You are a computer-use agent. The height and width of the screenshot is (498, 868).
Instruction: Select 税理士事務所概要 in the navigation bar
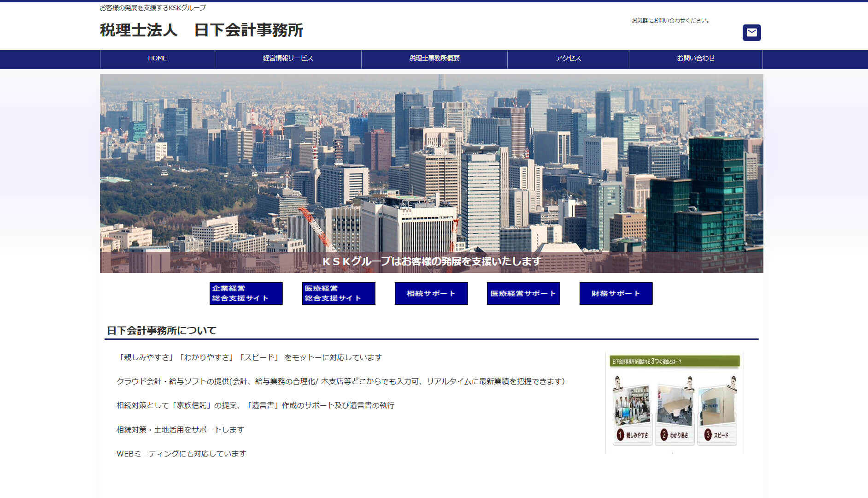pos(434,59)
